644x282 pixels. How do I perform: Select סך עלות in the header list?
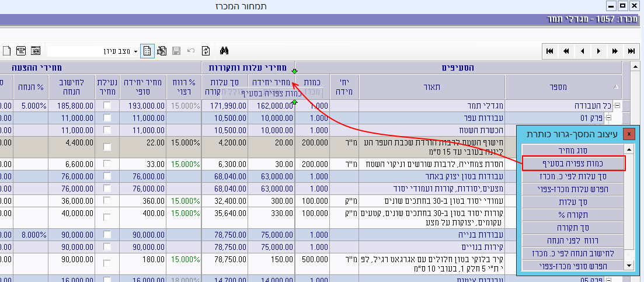572,202
